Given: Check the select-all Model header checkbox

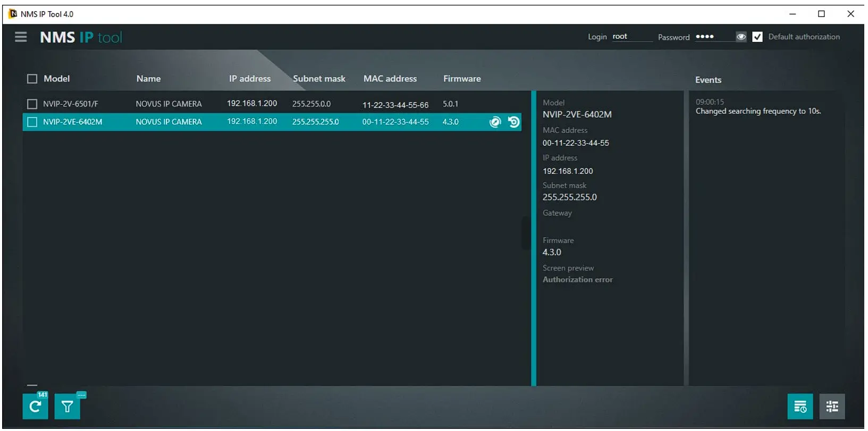Looking at the screenshot, I should 32,79.
